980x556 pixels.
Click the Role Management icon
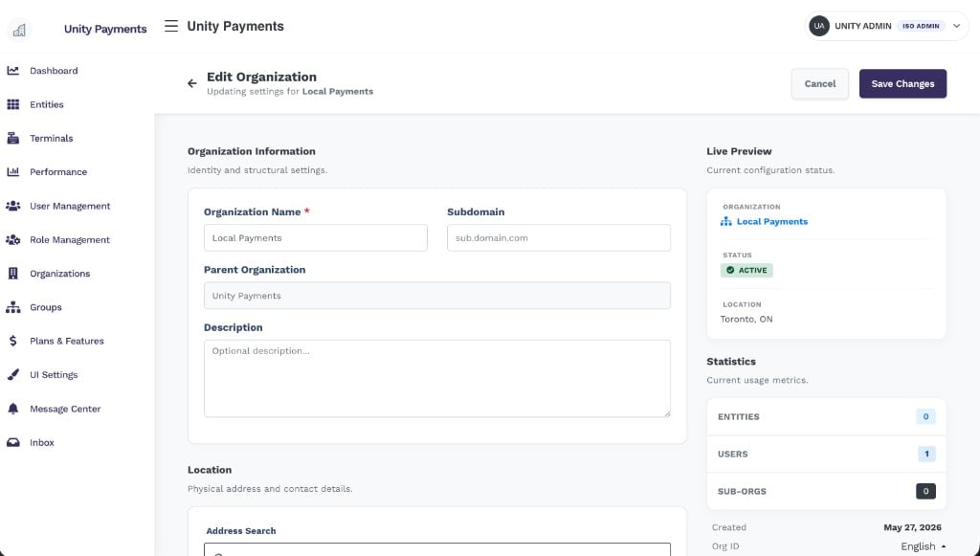(x=13, y=239)
